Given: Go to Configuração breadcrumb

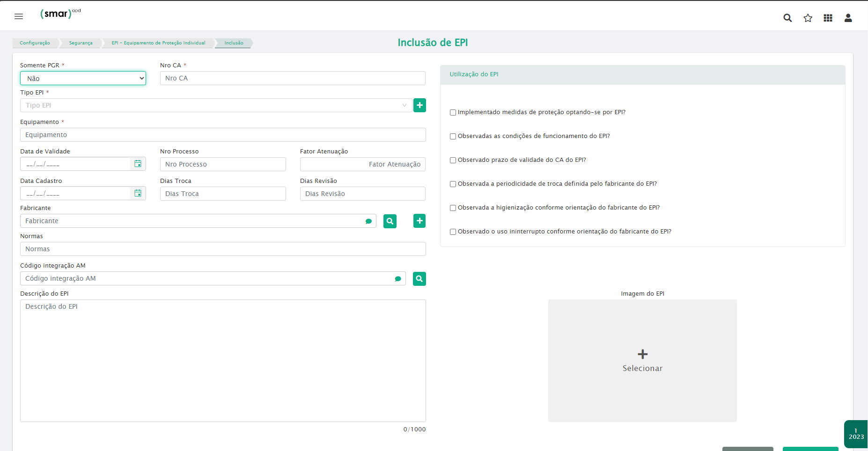Looking at the screenshot, I should (x=35, y=43).
